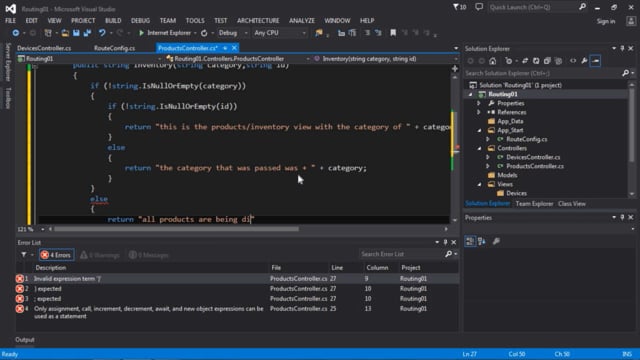
Task: Click the Refresh browser icon in toolbar
Action: [204, 33]
